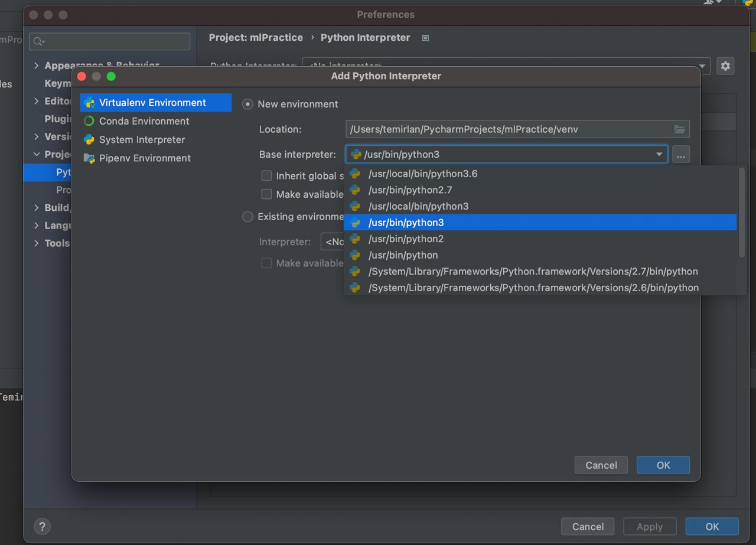756x545 pixels.
Task: Open the Existing environment Interpreter dropdown
Action: tap(333, 242)
